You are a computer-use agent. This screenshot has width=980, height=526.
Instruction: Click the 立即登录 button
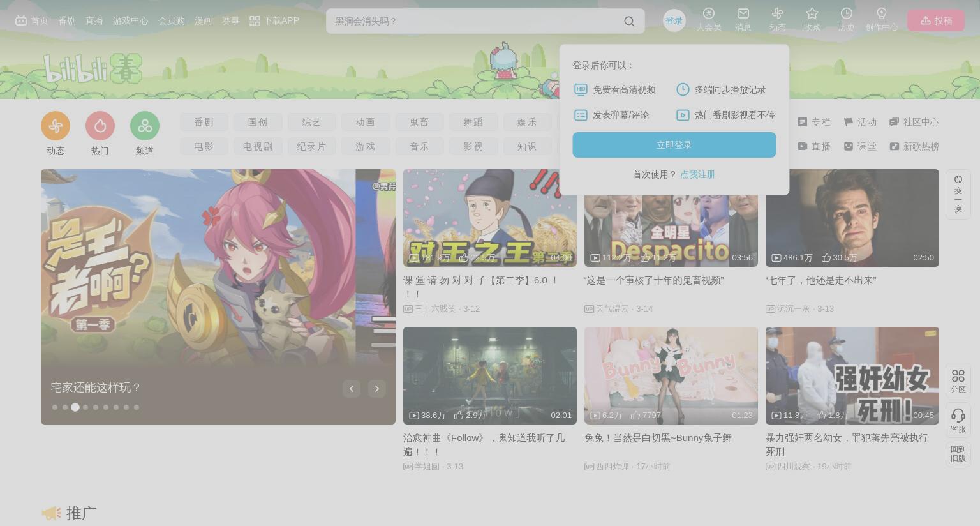point(674,145)
